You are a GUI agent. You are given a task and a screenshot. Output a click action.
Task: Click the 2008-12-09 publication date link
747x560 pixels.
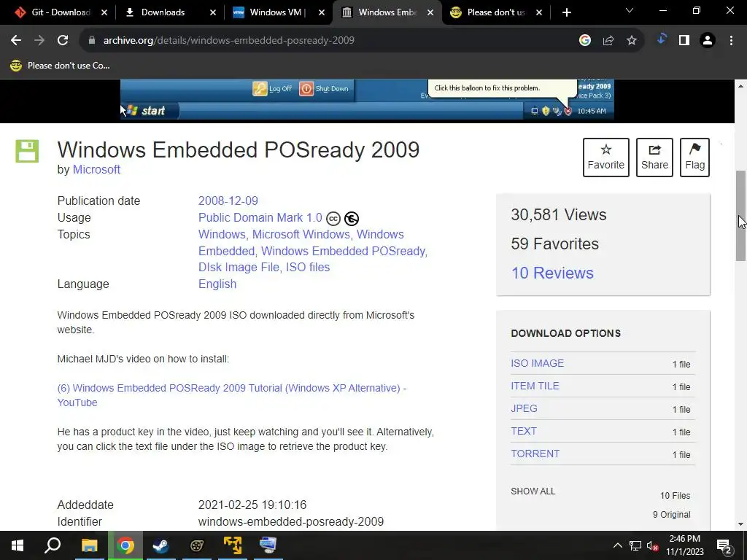228,201
